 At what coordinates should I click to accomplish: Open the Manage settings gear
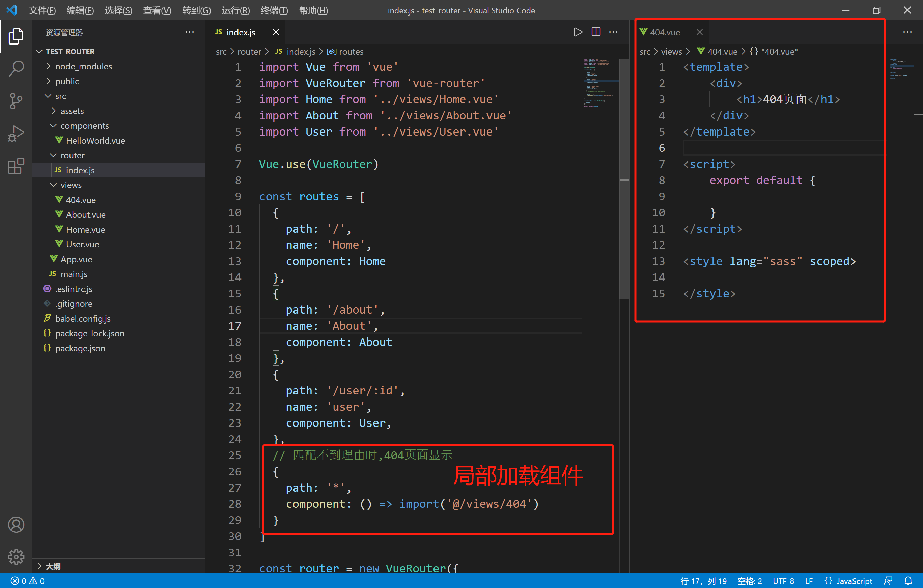click(16, 556)
